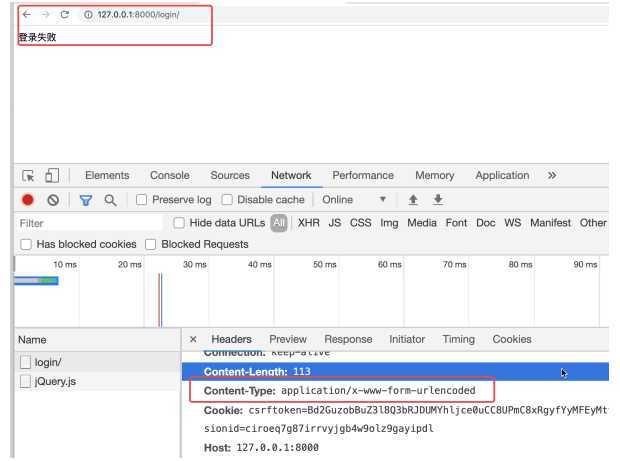Viewport: 620px width, 461px height.
Task: Filter requests by Font
Action: [456, 223]
